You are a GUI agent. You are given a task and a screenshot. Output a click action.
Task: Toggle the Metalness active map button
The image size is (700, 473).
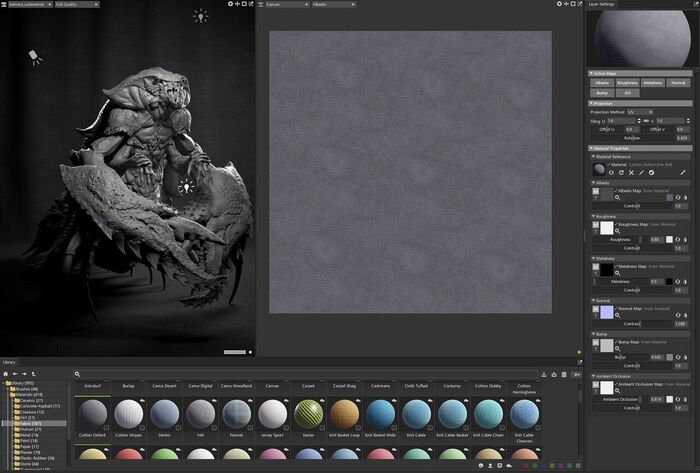[653, 82]
